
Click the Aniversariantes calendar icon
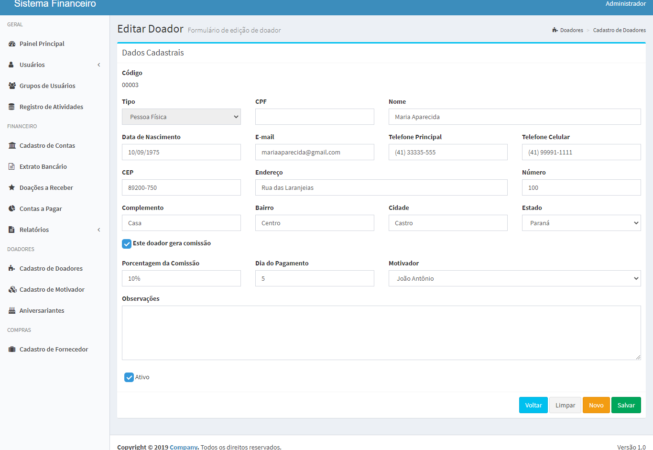[x=11, y=310]
